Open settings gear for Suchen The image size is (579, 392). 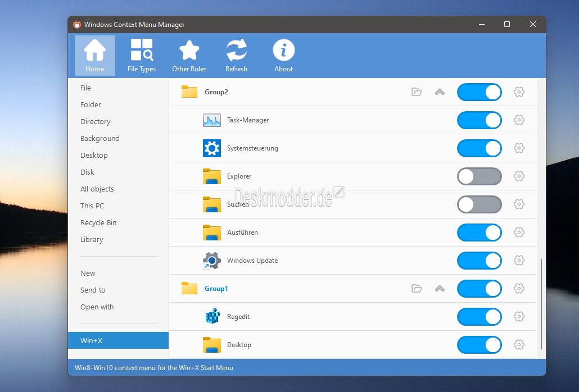(519, 204)
